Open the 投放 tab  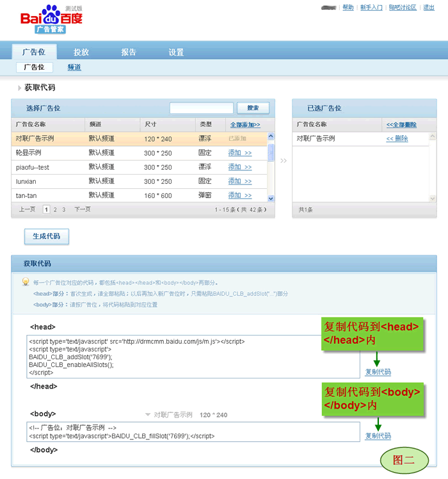coord(81,52)
